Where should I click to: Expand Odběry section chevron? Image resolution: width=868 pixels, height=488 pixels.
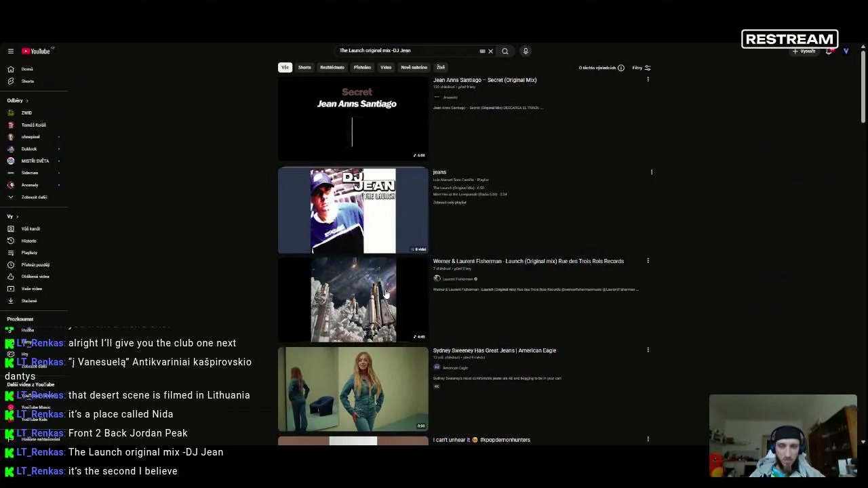[x=27, y=101]
